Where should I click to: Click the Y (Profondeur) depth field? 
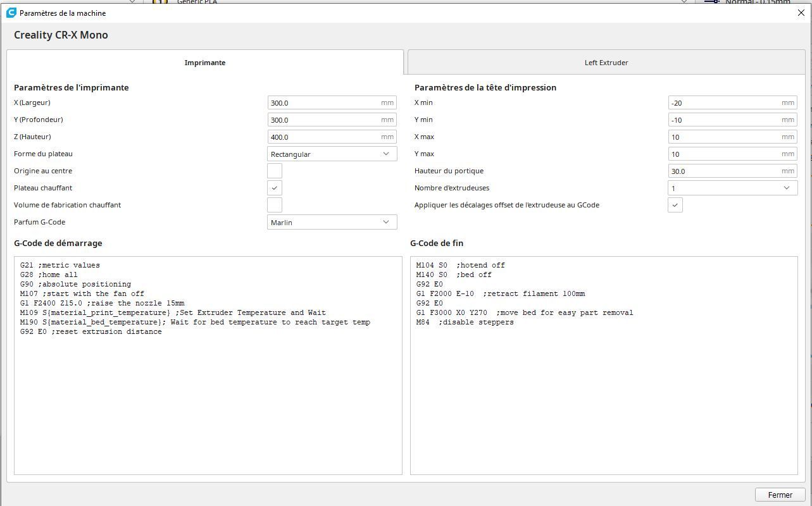pyautogui.click(x=332, y=120)
